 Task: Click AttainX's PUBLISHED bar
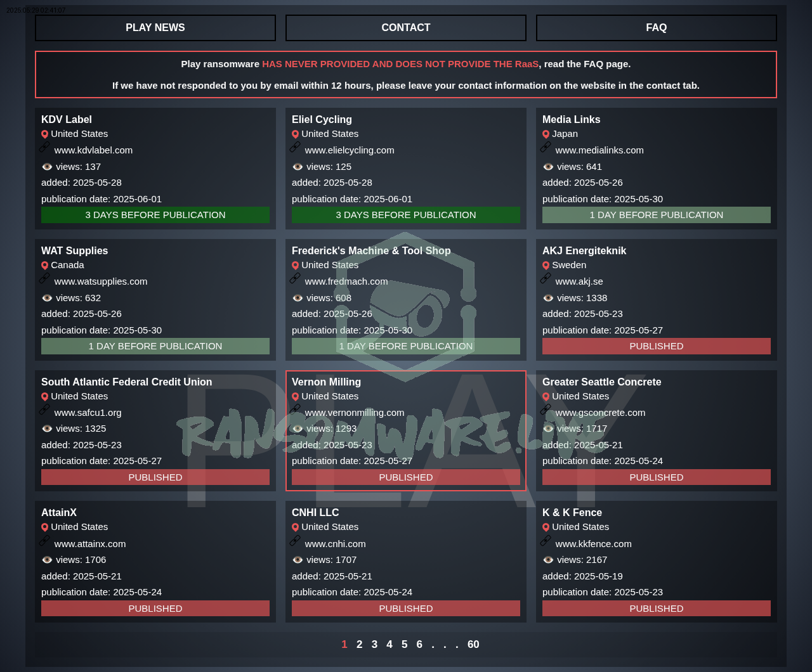[155, 609]
